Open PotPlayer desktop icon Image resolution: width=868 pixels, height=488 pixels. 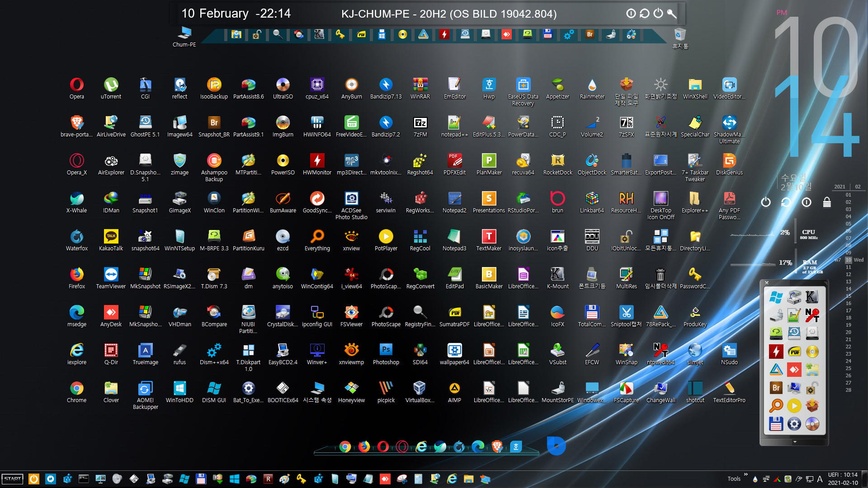click(x=386, y=240)
